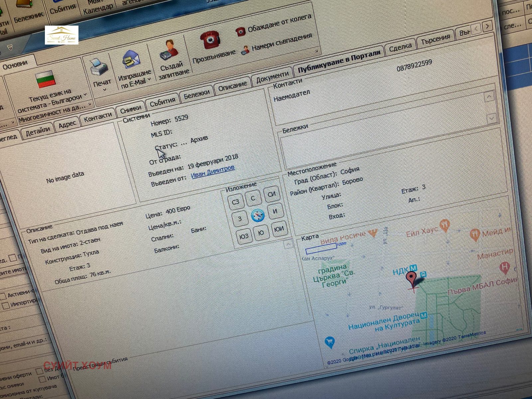Tick the 'Имот' checkbox in the back window
532x399 pixels.
42,379
